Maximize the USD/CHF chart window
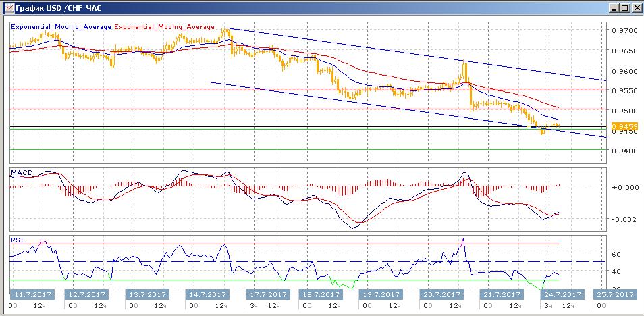Screen dimensions: 644x316 point(623,7)
